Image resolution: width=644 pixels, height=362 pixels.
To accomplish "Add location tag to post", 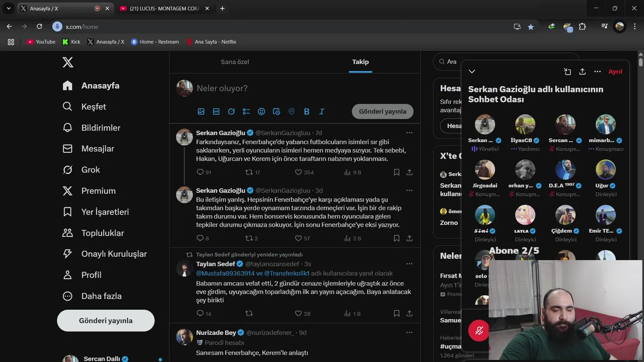I will (x=291, y=112).
